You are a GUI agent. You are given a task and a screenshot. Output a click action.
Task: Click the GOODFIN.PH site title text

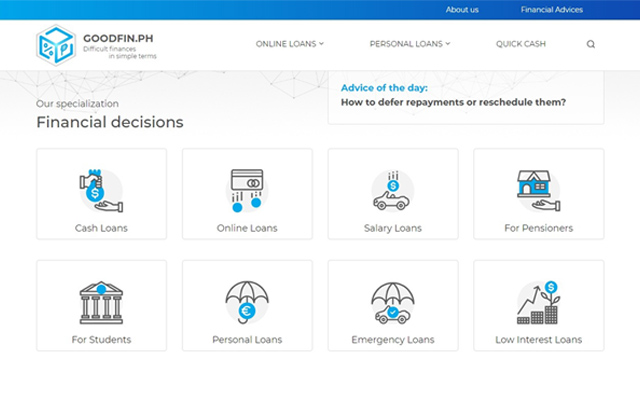pos(118,38)
